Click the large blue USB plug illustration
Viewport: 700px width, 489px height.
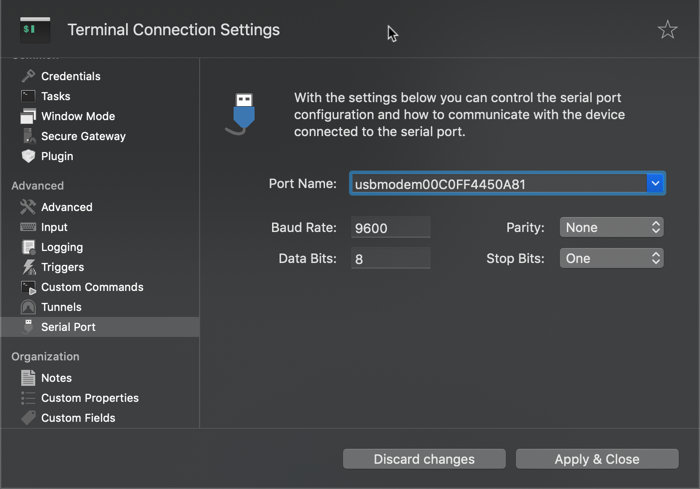point(241,114)
